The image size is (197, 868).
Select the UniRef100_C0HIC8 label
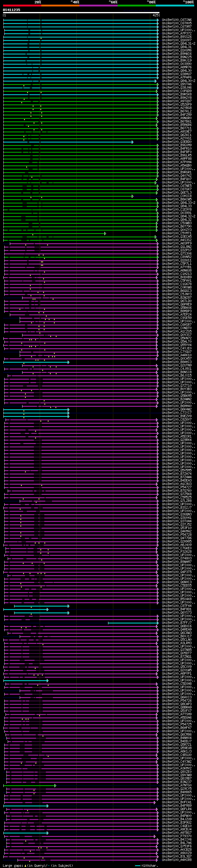pos(177,196)
